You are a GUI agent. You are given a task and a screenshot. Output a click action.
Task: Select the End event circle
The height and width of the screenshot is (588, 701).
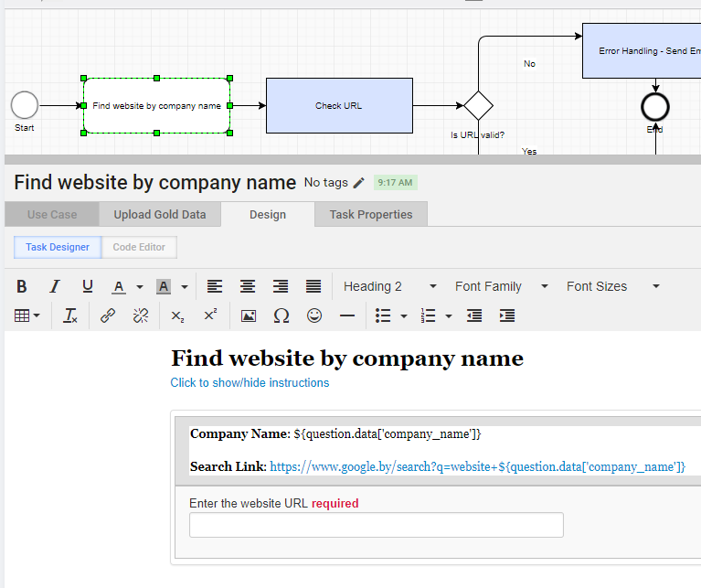pos(655,107)
